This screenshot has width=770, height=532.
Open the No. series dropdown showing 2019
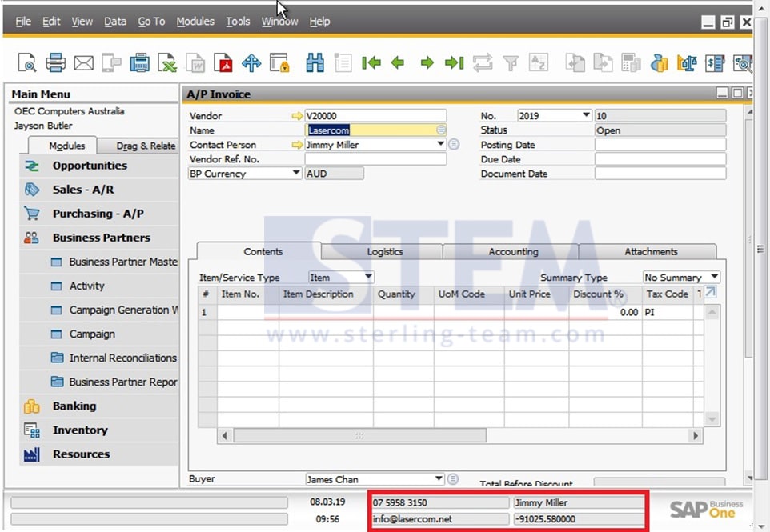tap(586, 115)
